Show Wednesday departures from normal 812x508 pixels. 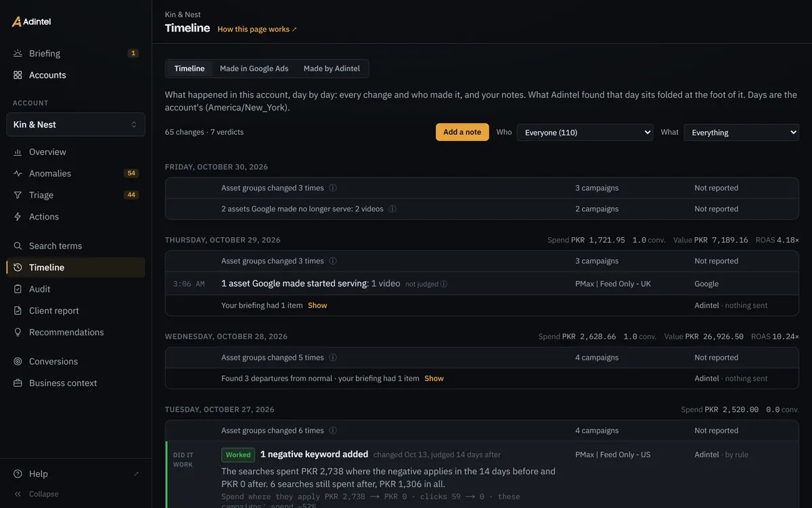pyautogui.click(x=434, y=379)
